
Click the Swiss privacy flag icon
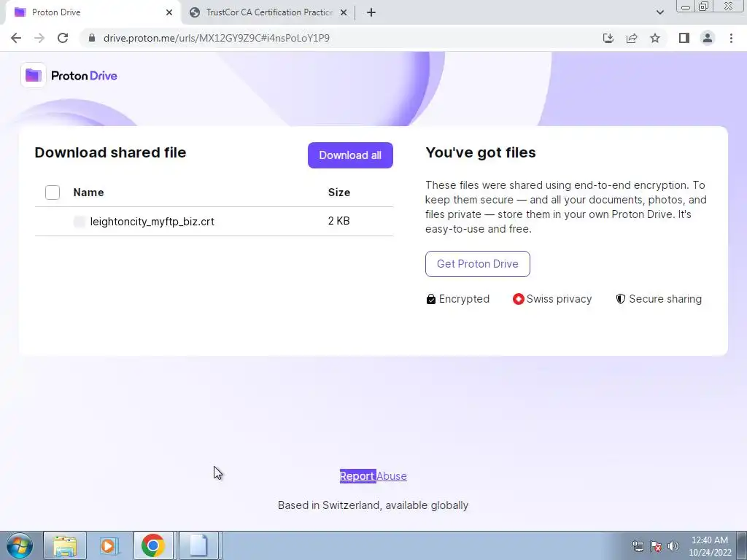pos(519,299)
